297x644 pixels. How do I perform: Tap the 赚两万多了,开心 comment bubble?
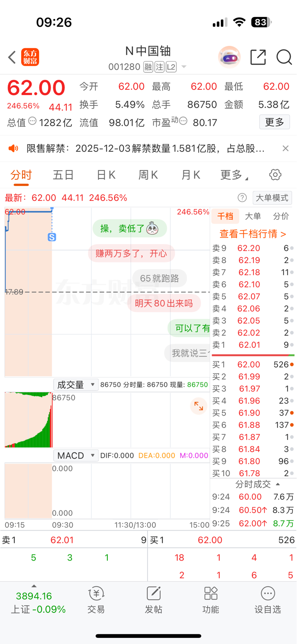tap(131, 254)
